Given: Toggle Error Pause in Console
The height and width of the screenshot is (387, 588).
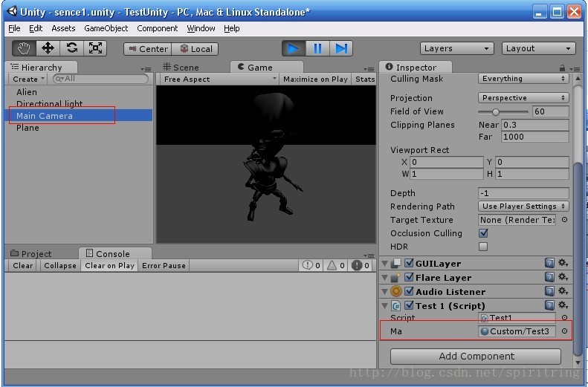Looking at the screenshot, I should click(x=164, y=266).
